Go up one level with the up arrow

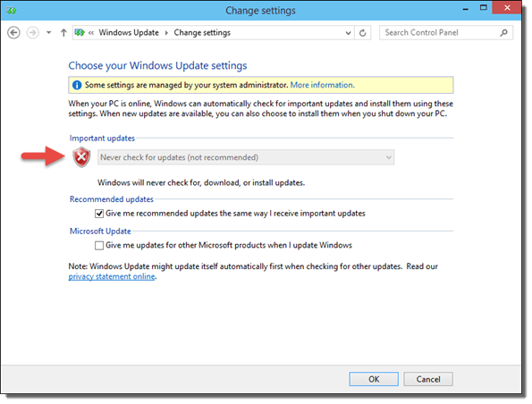(x=63, y=33)
